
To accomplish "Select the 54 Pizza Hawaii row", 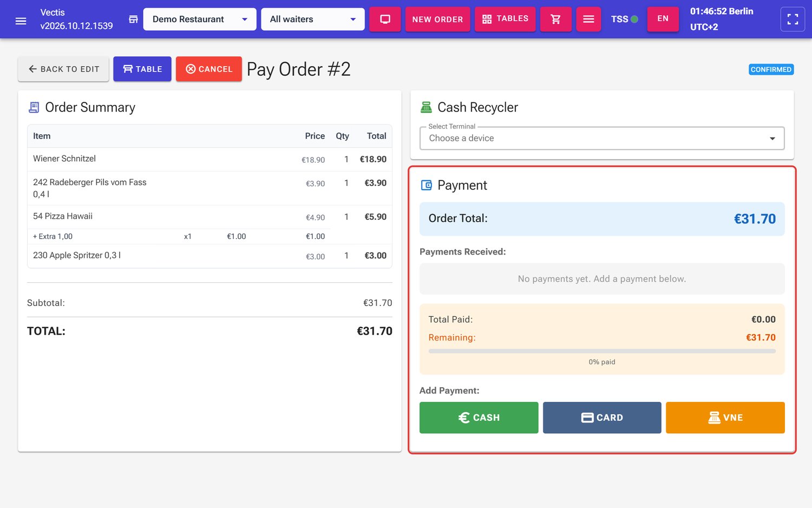I will click(x=209, y=217).
